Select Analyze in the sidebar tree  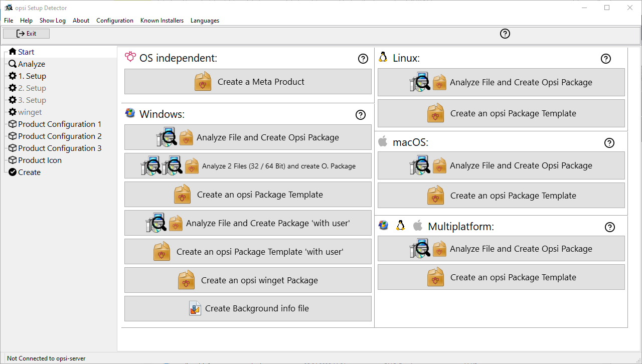tap(32, 64)
